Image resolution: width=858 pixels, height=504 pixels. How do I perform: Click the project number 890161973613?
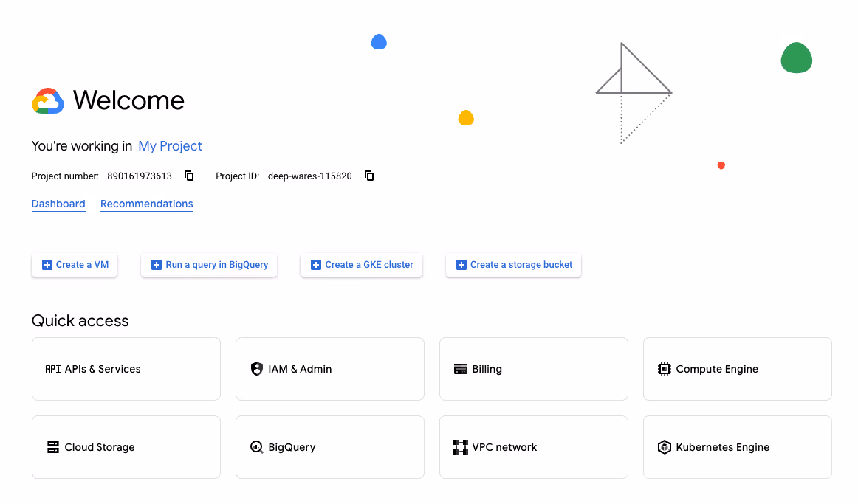[140, 176]
